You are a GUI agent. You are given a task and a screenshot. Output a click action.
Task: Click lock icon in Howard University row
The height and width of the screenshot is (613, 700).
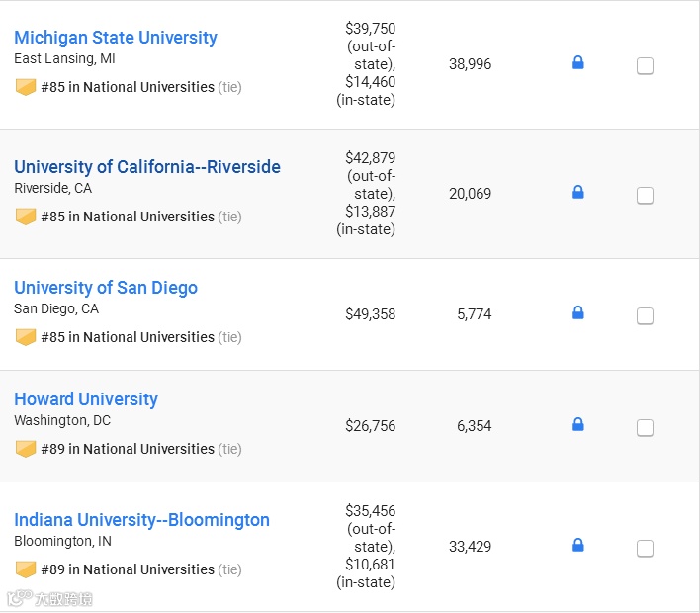[578, 425]
